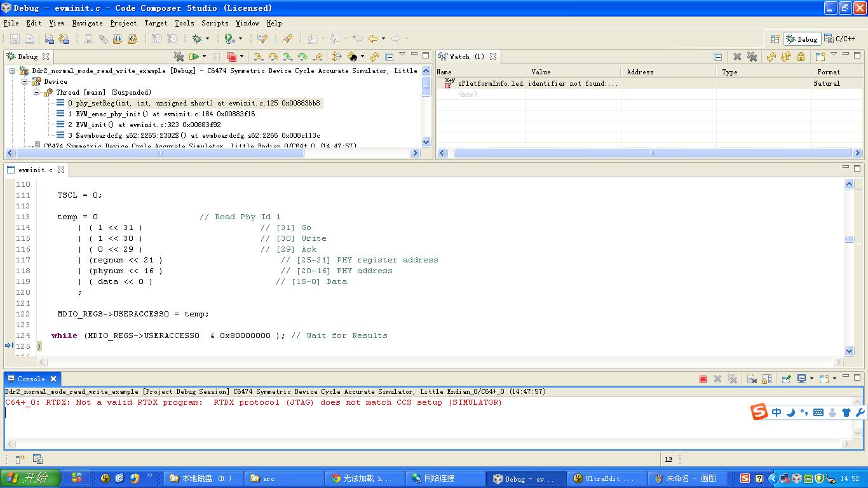Toggle the Continuous Refresh lock in Watch view
This screenshot has width=868, height=488.
[801, 57]
